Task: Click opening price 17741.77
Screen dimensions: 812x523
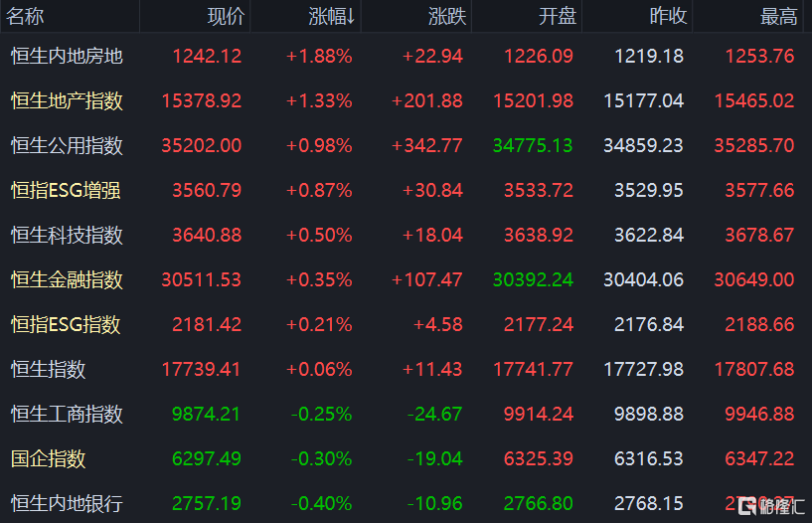Action: [x=533, y=369]
